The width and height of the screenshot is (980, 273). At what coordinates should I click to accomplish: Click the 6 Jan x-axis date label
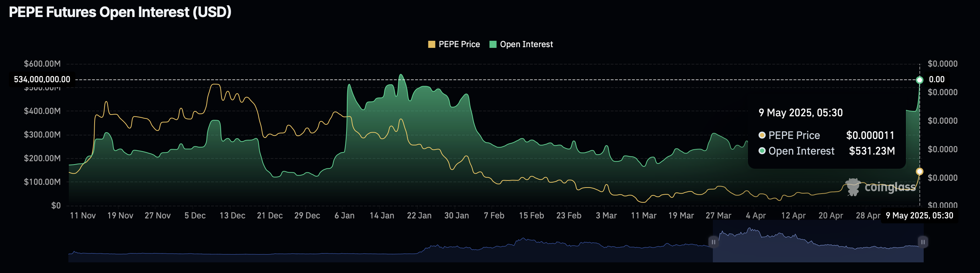pos(344,216)
